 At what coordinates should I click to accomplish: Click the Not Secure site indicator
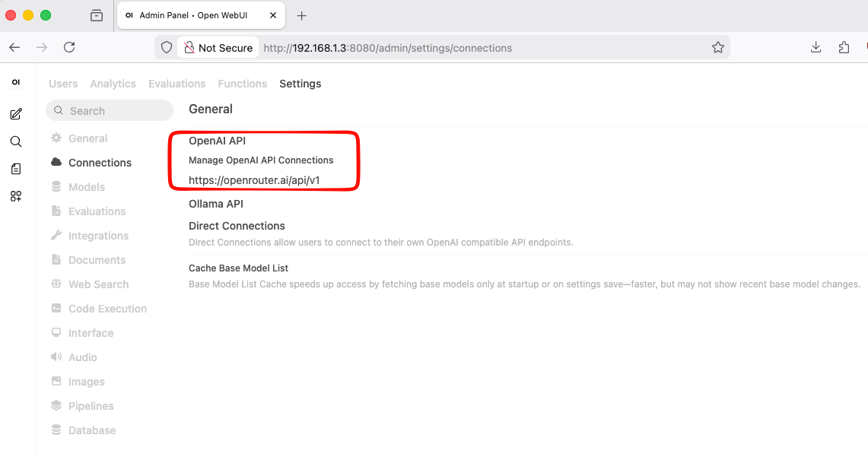coord(218,48)
